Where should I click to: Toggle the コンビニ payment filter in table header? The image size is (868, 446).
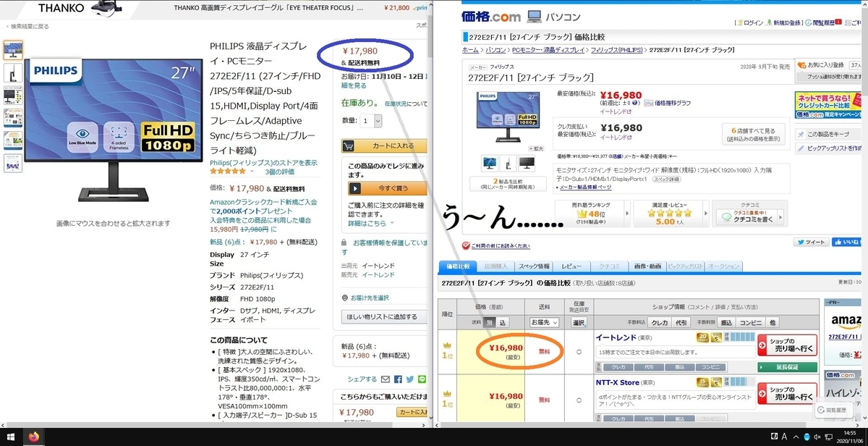pos(750,322)
